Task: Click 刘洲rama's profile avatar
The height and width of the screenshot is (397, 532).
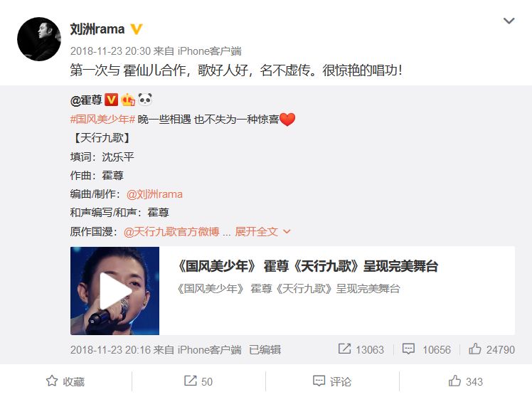Action: click(39, 39)
